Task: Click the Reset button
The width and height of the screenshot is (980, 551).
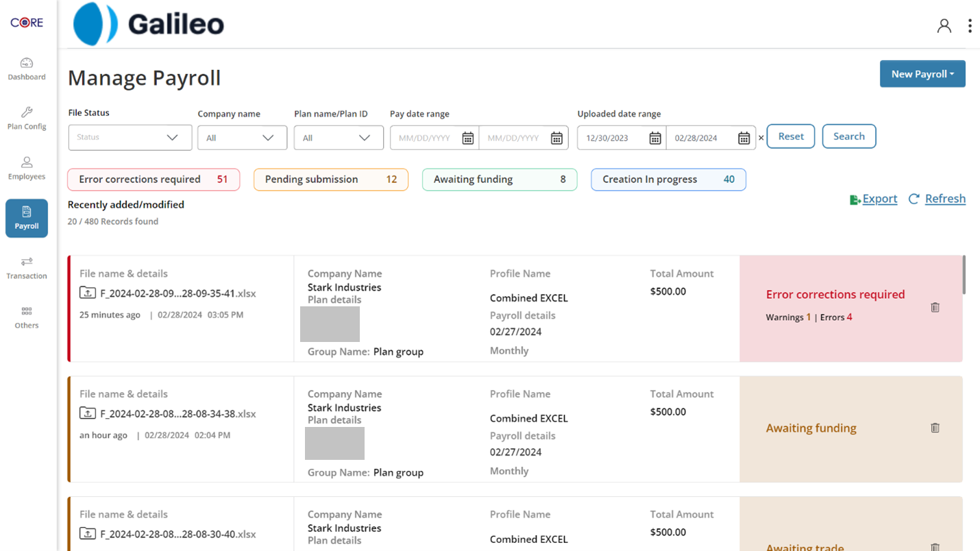Action: click(791, 136)
